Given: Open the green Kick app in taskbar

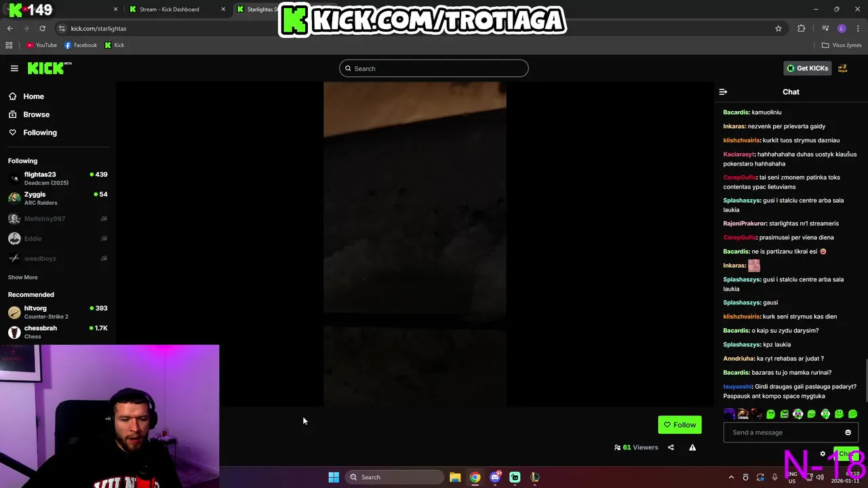Looking at the screenshot, I should click(x=515, y=477).
